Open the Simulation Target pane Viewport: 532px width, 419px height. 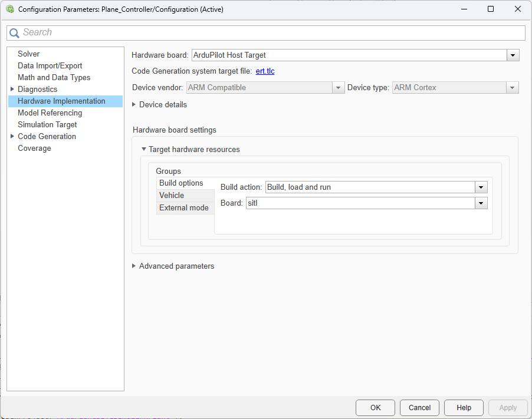click(x=47, y=125)
